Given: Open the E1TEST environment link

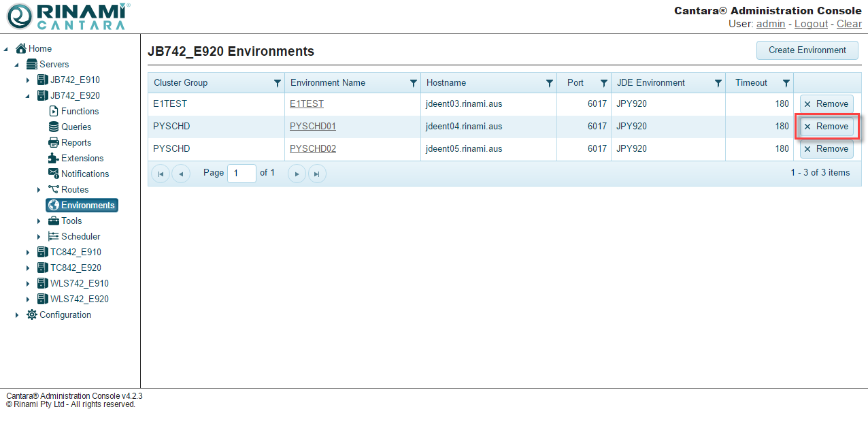Looking at the screenshot, I should (x=307, y=104).
